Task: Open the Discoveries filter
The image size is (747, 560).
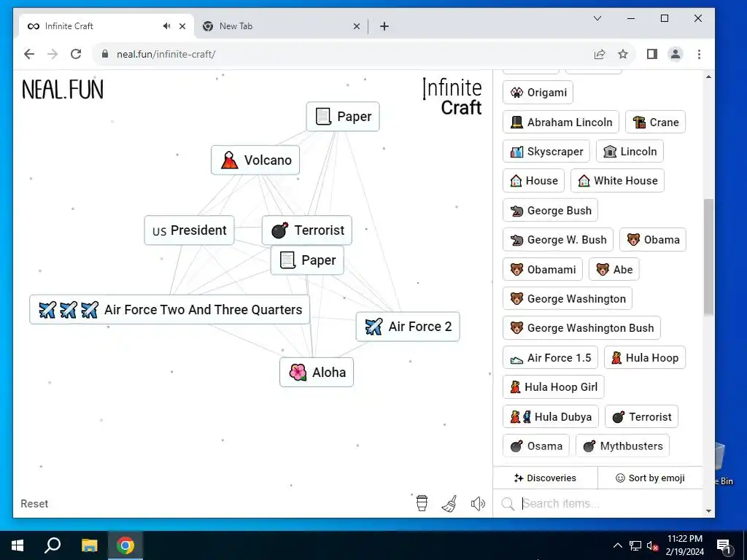Action: click(x=545, y=478)
